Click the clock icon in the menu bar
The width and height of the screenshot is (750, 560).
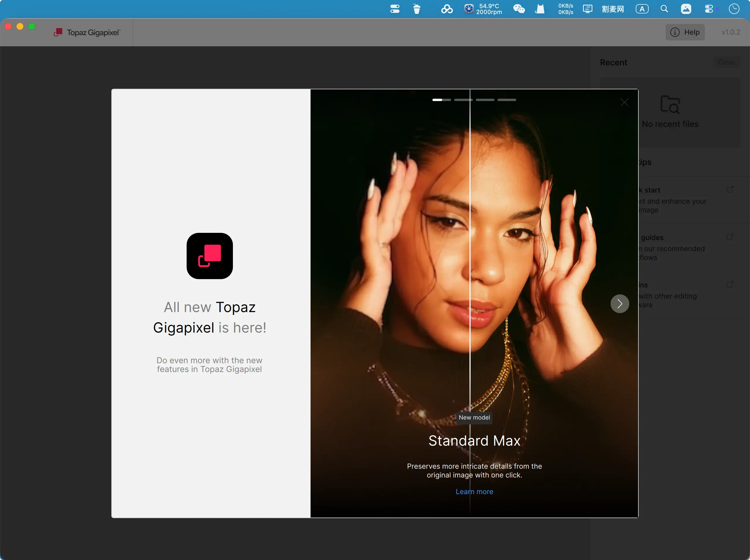tap(734, 9)
